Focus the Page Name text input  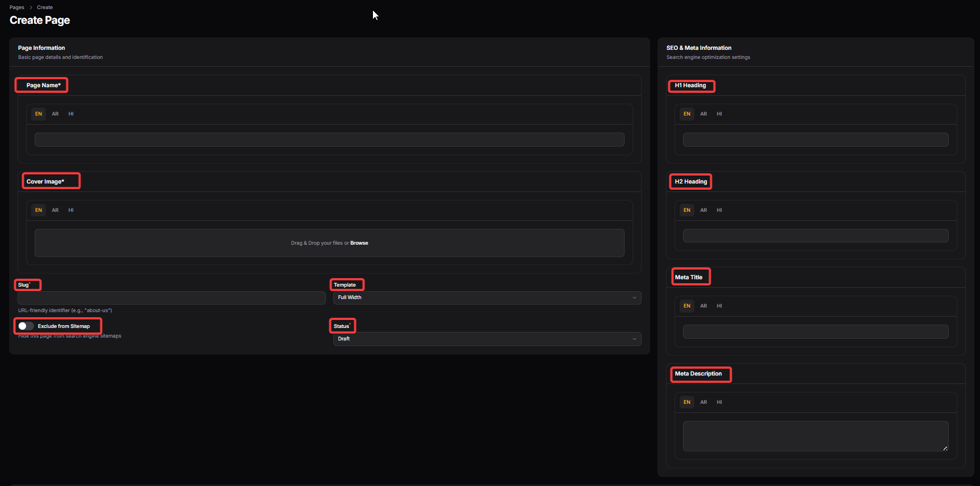[329, 140]
